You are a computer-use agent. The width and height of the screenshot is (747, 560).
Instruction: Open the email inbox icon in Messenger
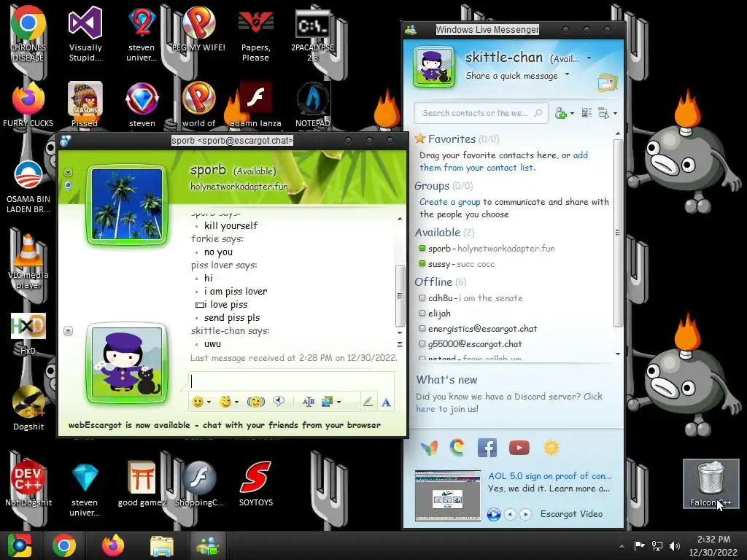[x=607, y=83]
